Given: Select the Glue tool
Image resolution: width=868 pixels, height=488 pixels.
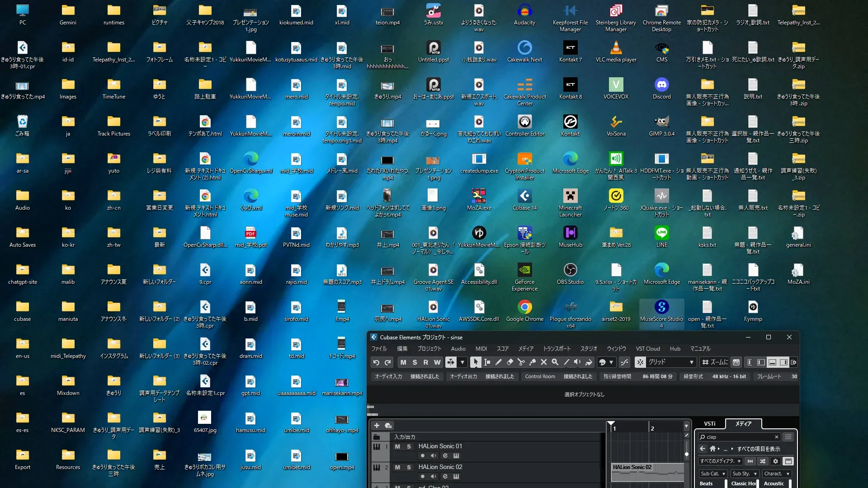Looking at the screenshot, I should pyautogui.click(x=532, y=362).
